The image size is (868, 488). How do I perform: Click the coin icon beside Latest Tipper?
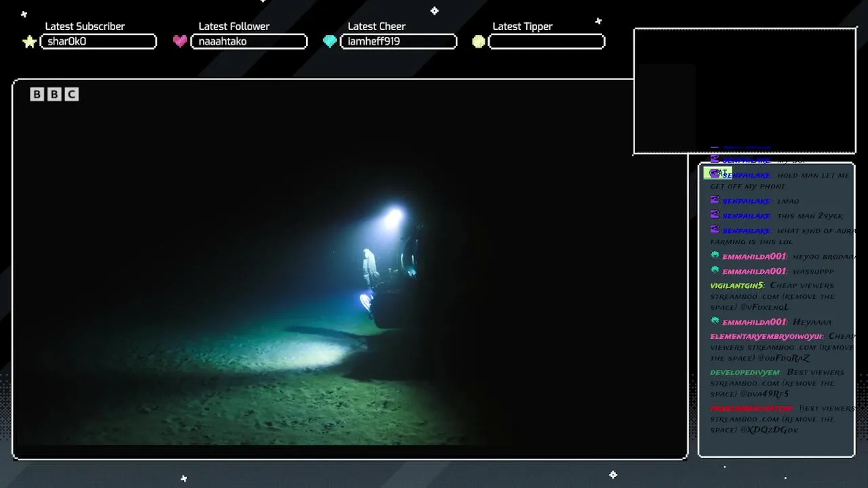click(x=479, y=41)
